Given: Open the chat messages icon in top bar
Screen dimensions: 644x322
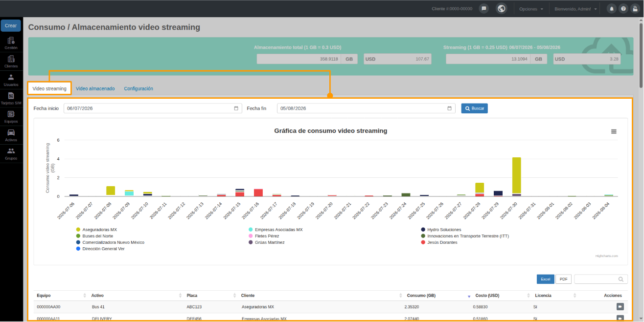Looking at the screenshot, I should (483, 9).
